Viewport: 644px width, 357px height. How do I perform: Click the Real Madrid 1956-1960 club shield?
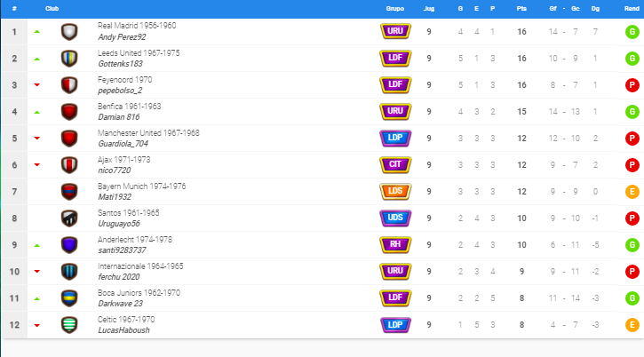click(69, 32)
